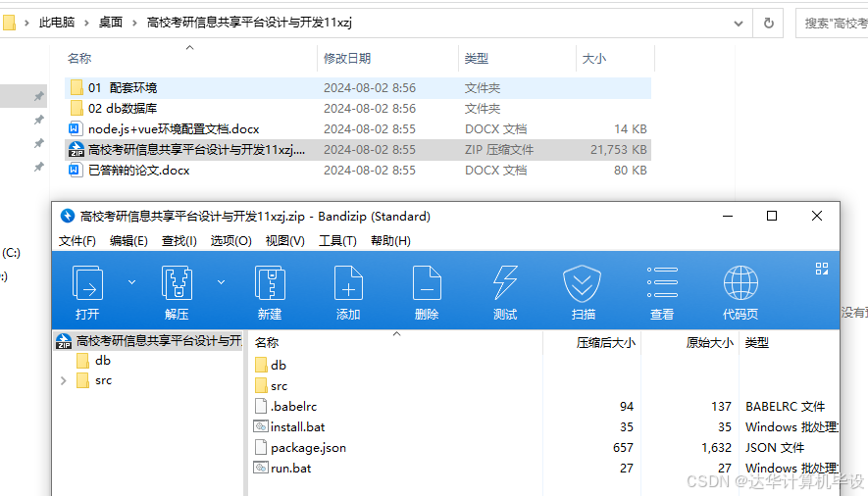Select the 高校考研信息共享平台 zip file in Explorer

pyautogui.click(x=358, y=149)
